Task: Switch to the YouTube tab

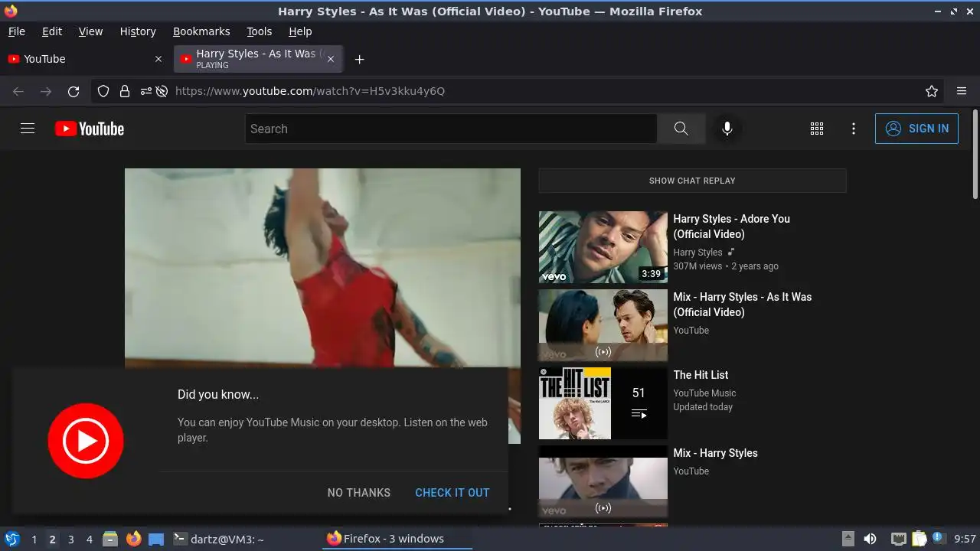Action: [86, 59]
